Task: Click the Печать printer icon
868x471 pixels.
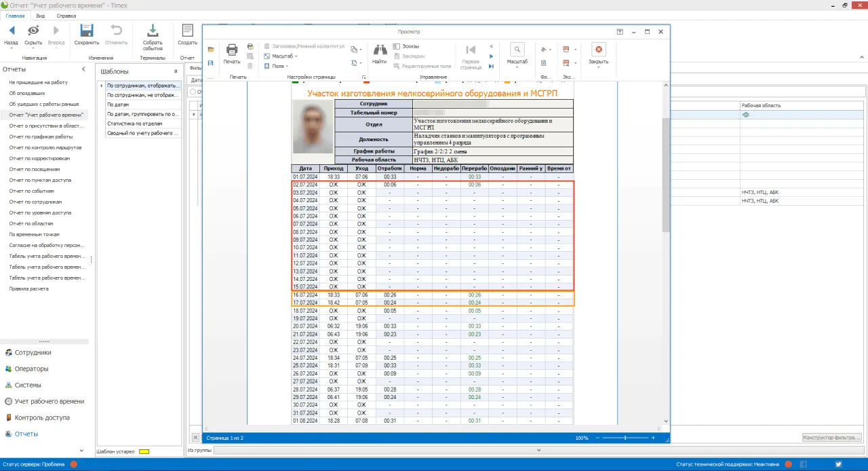Action: pos(232,50)
